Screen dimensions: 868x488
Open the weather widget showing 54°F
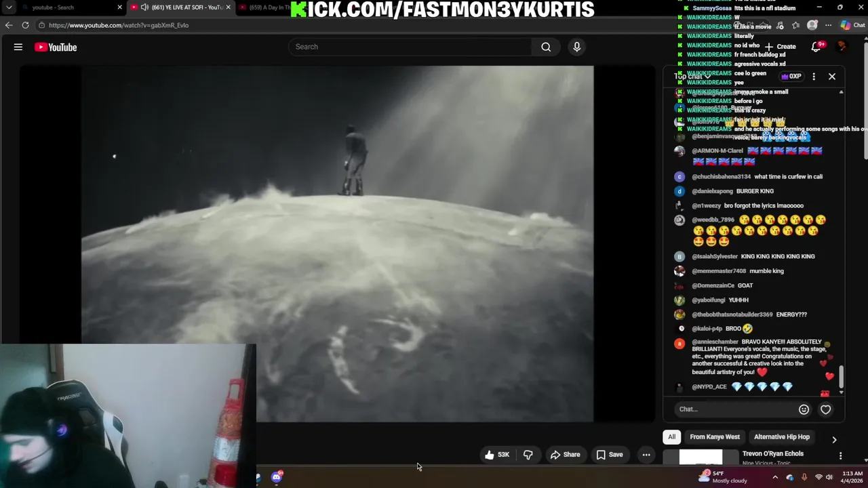[x=723, y=477]
